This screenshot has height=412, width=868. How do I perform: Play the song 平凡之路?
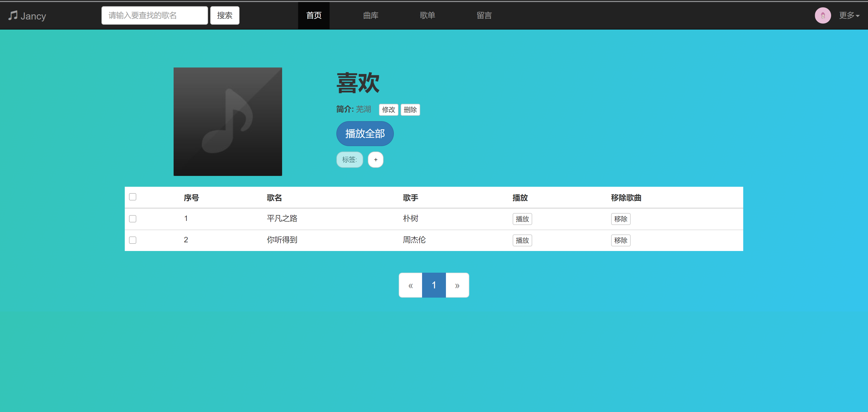pos(522,219)
